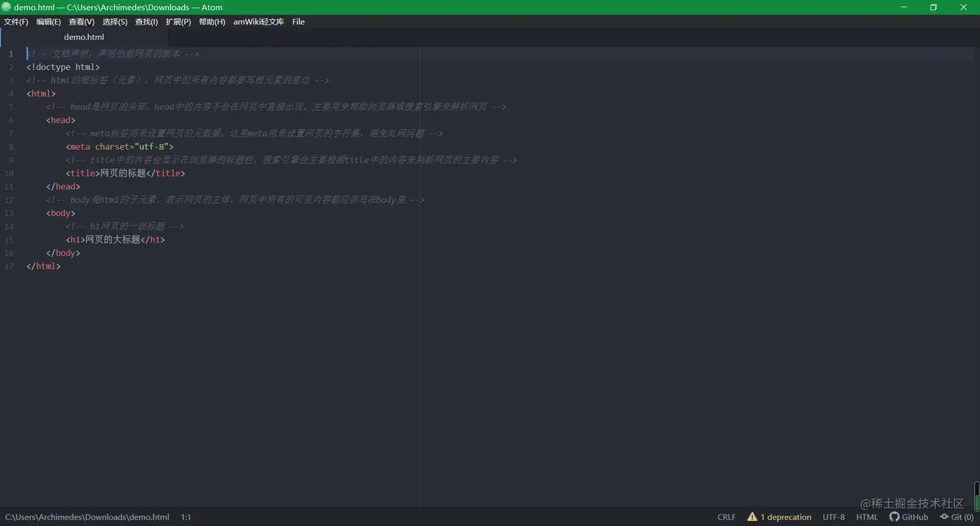Image resolution: width=980 pixels, height=526 pixels.
Task: Click line number 13 in the gutter
Action: tap(9, 213)
